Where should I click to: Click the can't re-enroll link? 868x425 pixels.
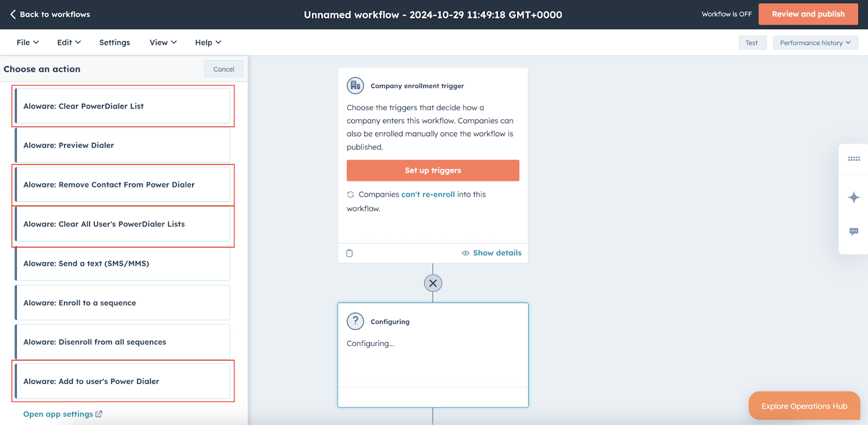tap(428, 194)
